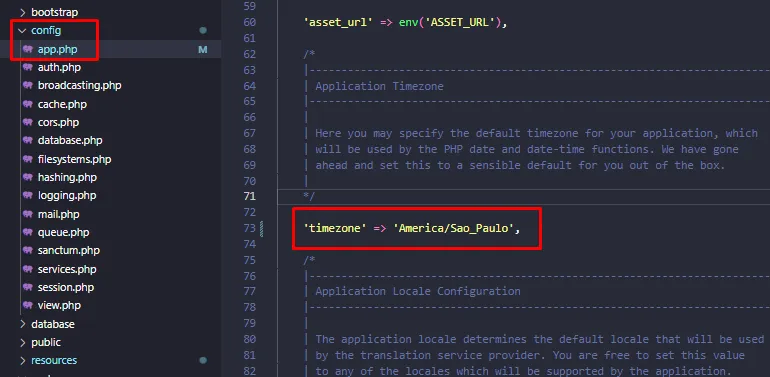Place cursor in 'America/Sao_Paulo' string

(453, 228)
